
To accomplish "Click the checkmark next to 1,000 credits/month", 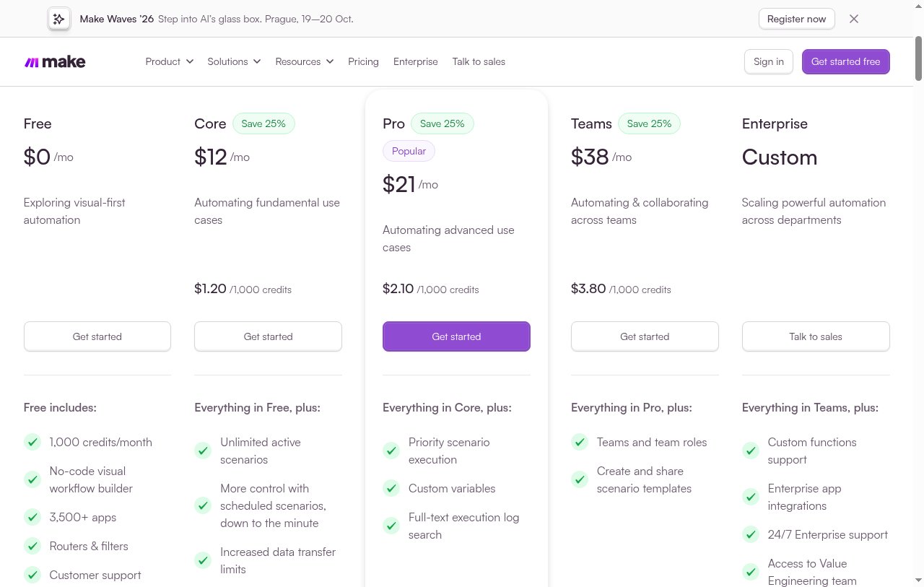I will tap(32, 442).
